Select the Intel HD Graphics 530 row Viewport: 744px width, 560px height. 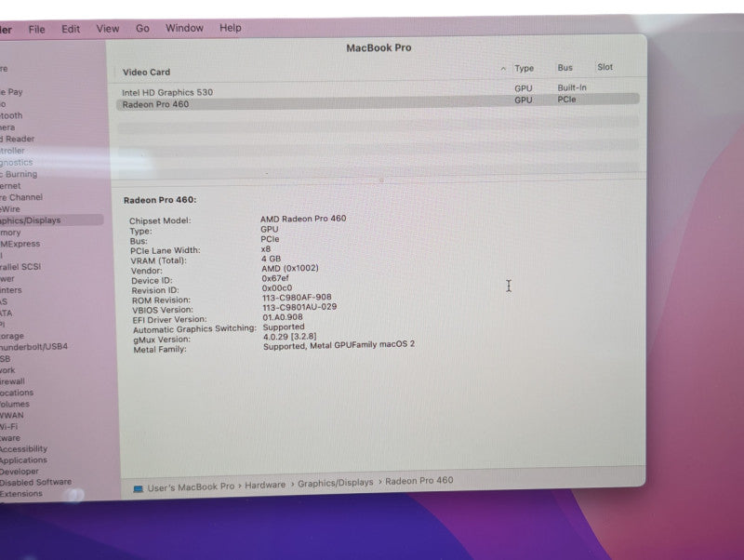378,91
